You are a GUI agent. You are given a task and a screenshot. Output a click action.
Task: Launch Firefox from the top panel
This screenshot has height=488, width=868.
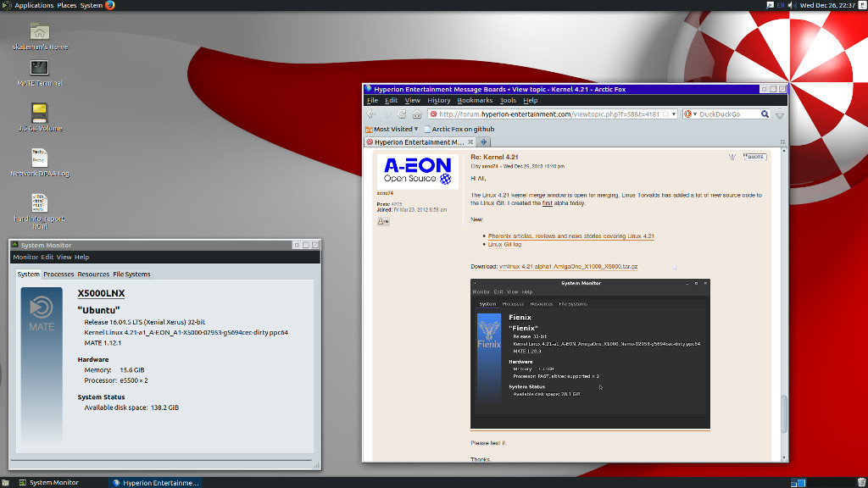(109, 6)
